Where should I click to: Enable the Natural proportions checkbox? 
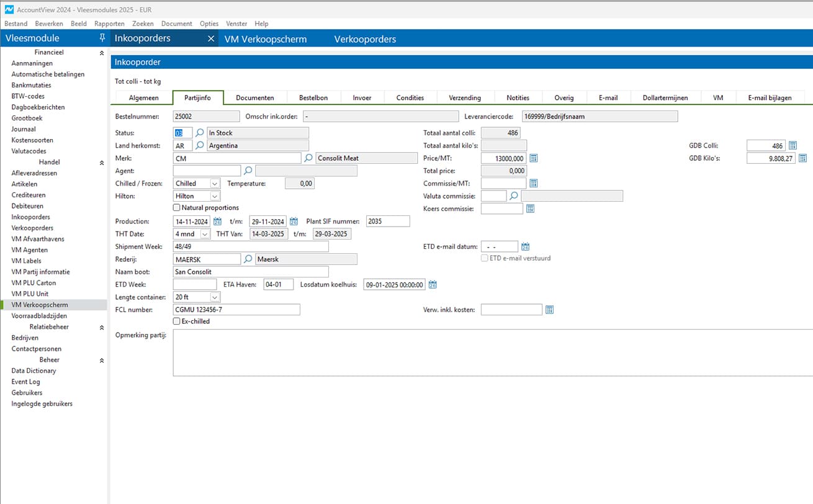(177, 208)
